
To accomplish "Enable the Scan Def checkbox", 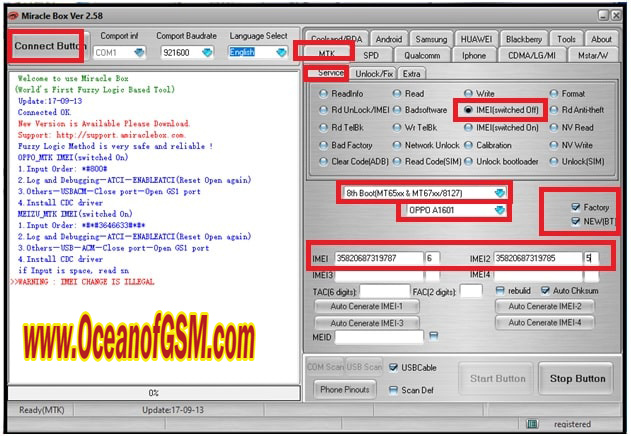I will (x=393, y=390).
